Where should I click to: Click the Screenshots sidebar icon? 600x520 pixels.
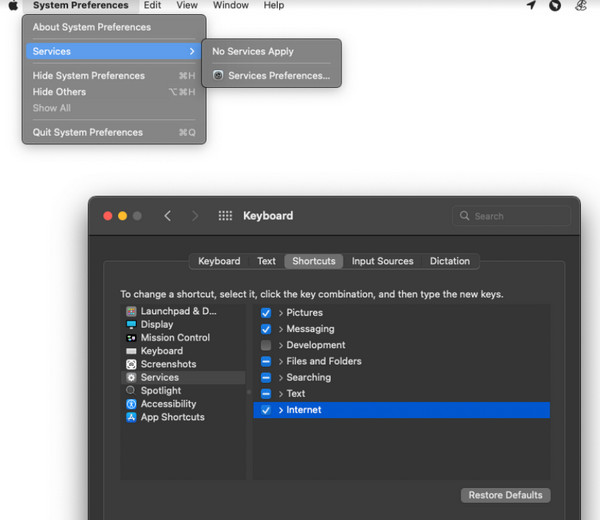[131, 364]
